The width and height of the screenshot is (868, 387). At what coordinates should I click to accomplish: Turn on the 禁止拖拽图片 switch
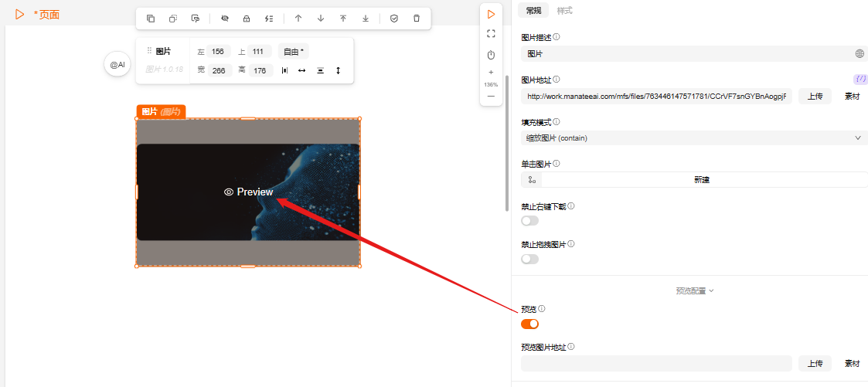coord(529,259)
